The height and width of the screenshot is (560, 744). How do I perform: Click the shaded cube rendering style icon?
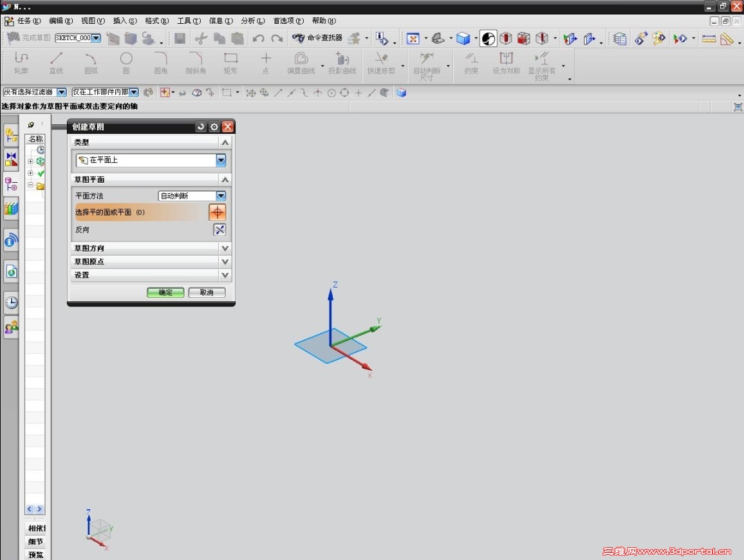[463, 39]
